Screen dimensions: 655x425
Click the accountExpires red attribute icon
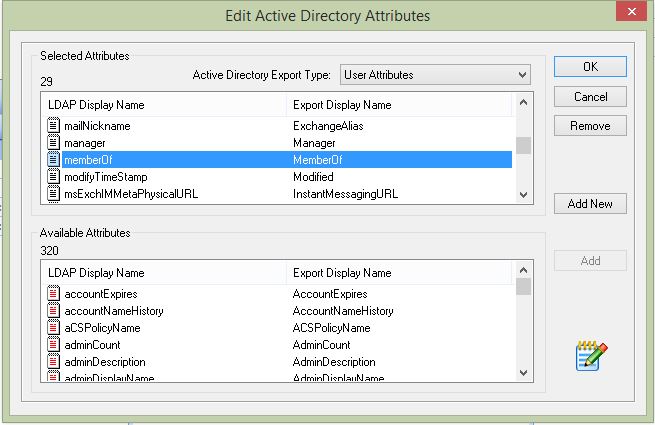coord(53,294)
